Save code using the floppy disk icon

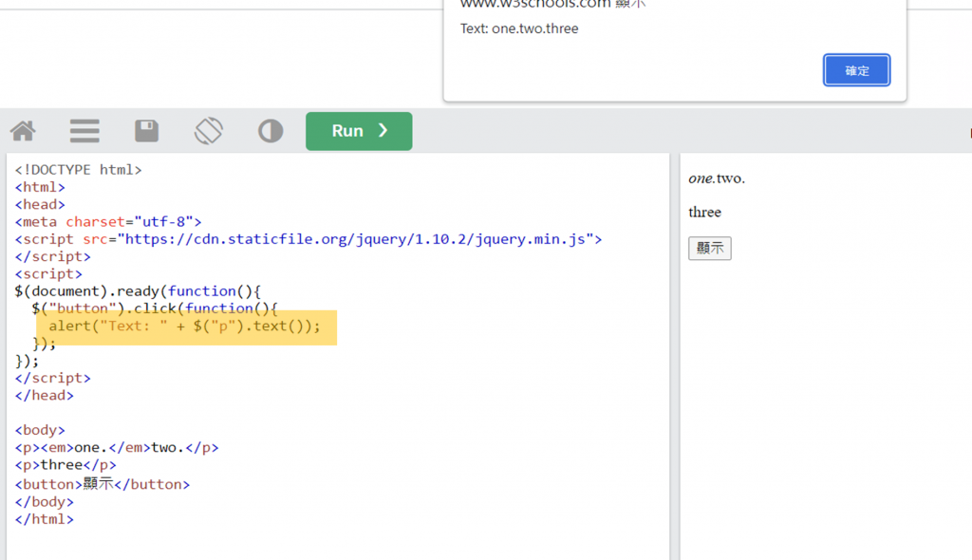[147, 131]
